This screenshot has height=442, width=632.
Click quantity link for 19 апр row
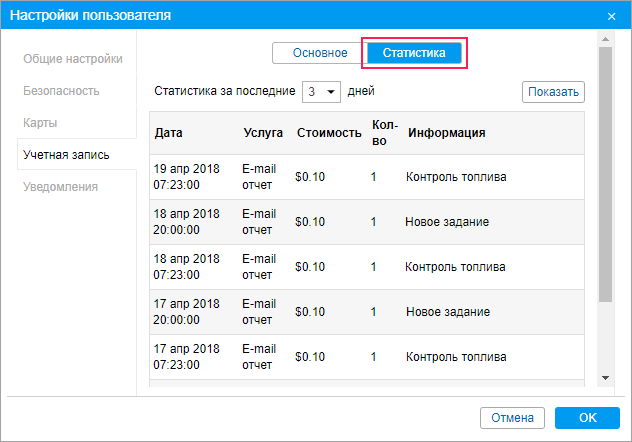point(374,177)
